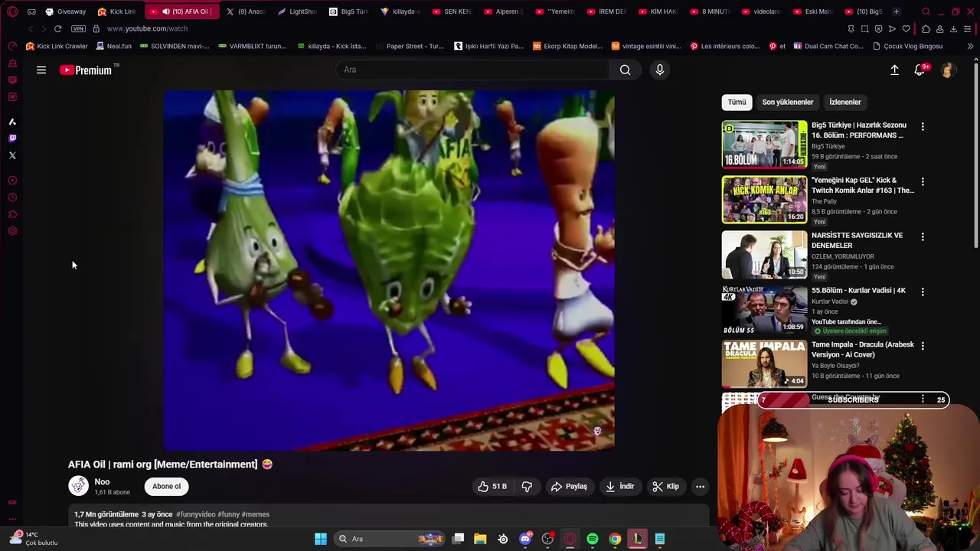
Task: Click the AFIA Oil video player
Action: click(388, 270)
